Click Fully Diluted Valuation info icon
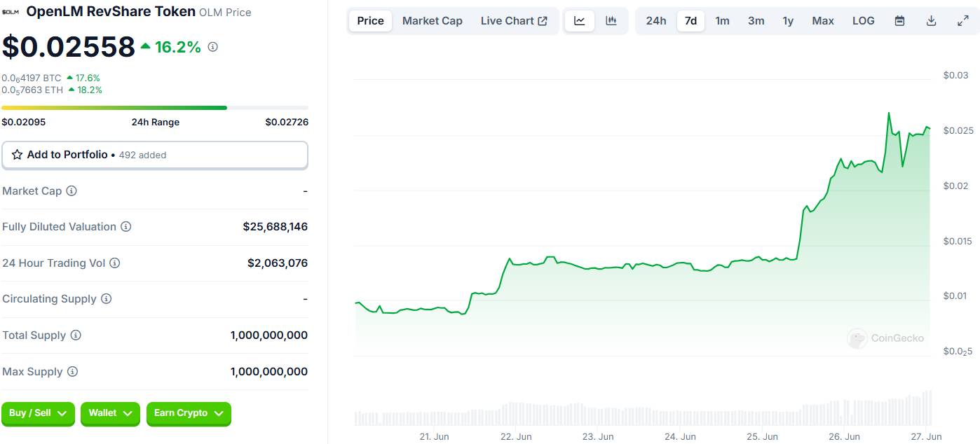 (x=125, y=227)
